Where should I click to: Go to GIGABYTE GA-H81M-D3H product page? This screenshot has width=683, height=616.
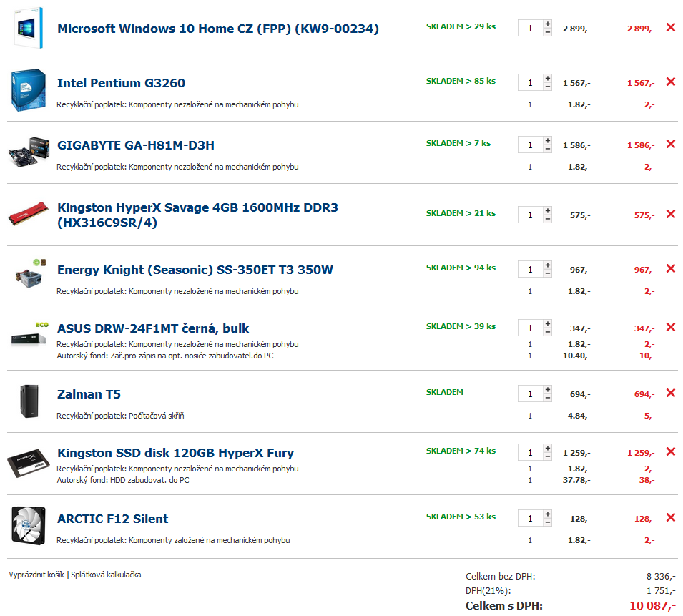click(x=136, y=145)
